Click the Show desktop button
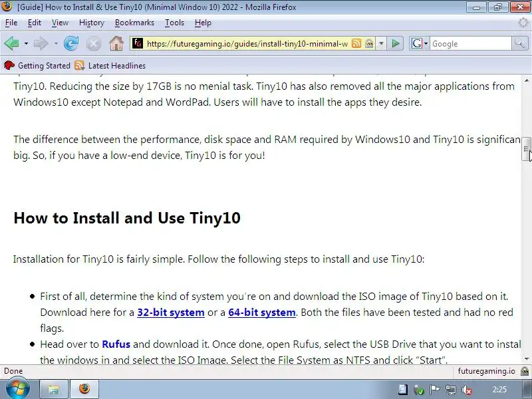This screenshot has width=532, height=399. [526, 390]
